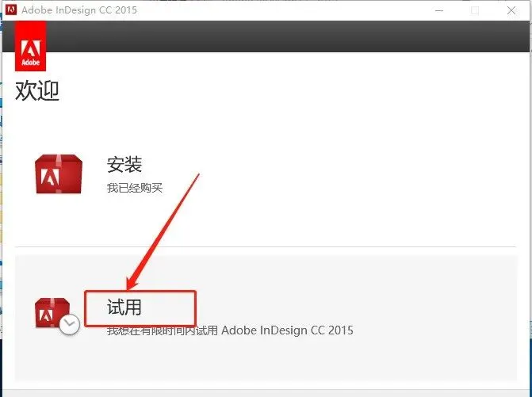Click the Adobe logo in header

(x=31, y=46)
